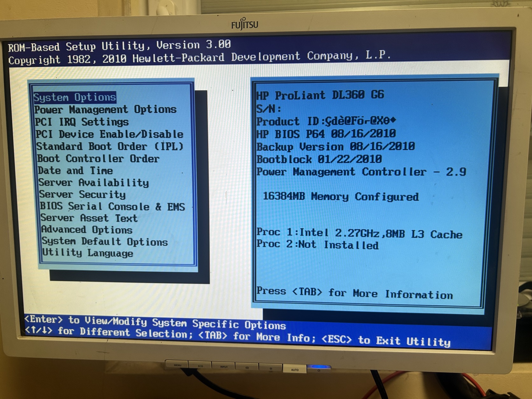Click the monitor's brightness sun icon button

(x=271, y=368)
